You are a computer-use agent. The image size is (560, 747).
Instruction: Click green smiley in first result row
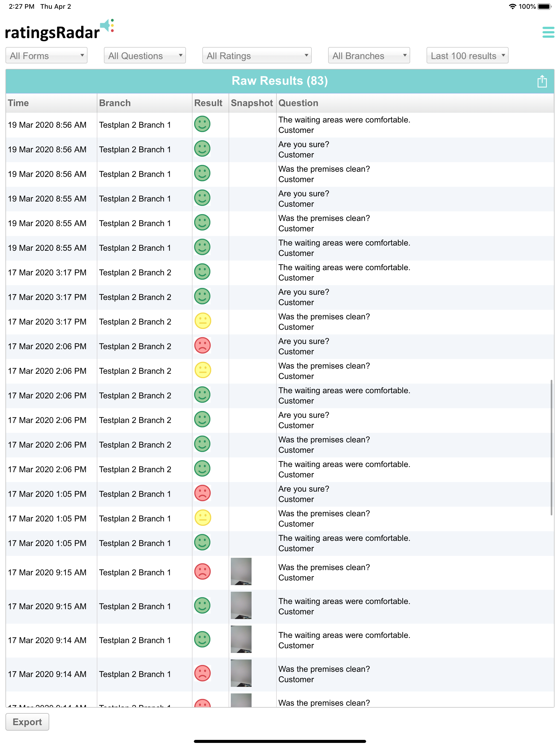tap(202, 124)
